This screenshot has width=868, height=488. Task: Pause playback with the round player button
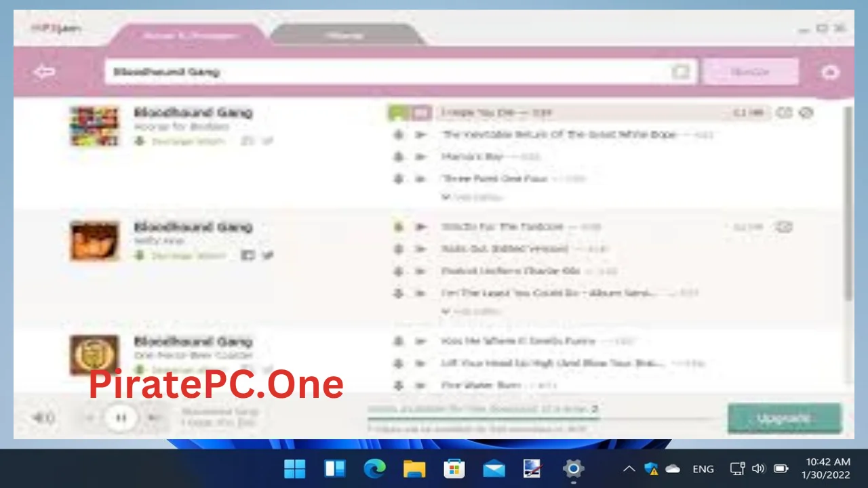click(x=121, y=418)
